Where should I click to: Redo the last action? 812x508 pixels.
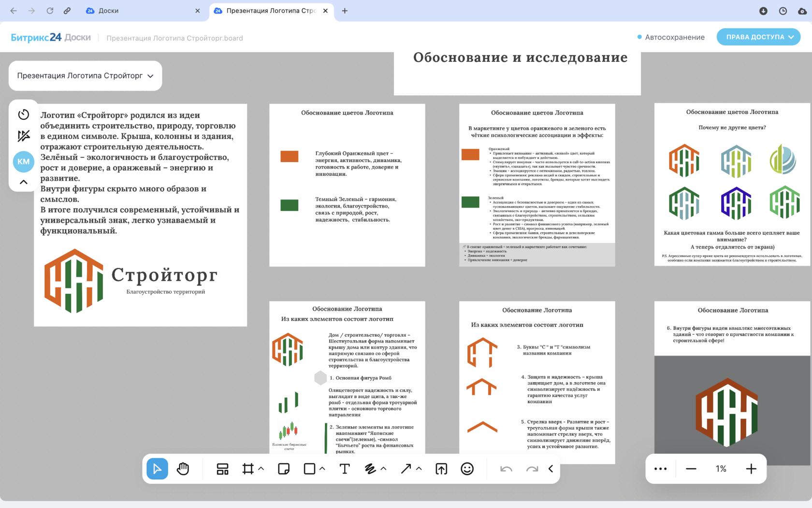tap(532, 469)
